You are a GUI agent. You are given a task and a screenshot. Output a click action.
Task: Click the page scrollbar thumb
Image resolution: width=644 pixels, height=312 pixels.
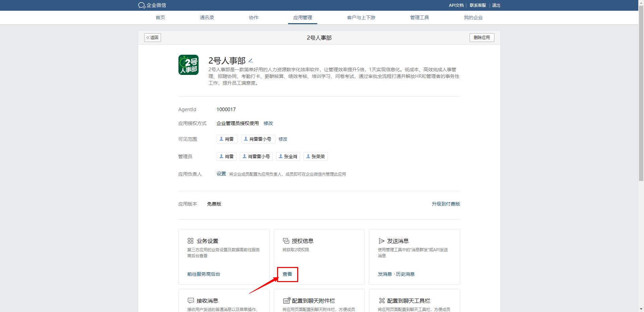pyautogui.click(x=641, y=93)
